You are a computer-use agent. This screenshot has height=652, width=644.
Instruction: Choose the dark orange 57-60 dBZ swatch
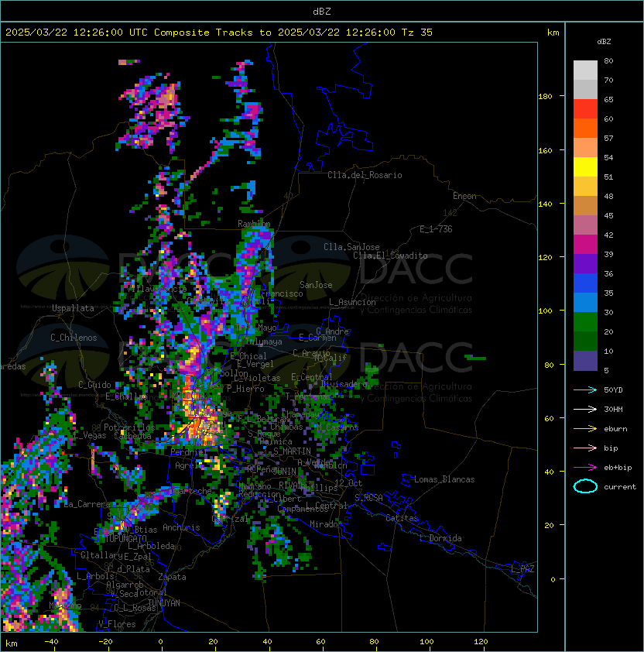click(x=585, y=129)
